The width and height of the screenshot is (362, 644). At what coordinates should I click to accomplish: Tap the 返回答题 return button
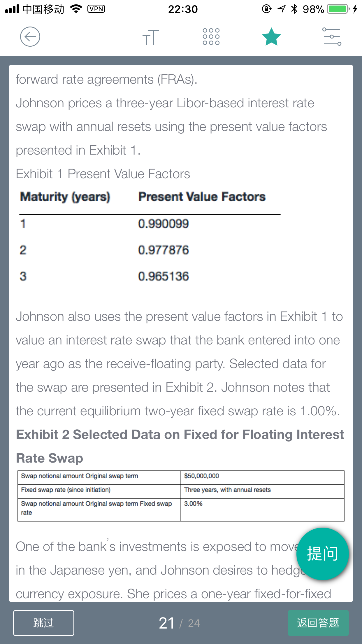coord(318,623)
